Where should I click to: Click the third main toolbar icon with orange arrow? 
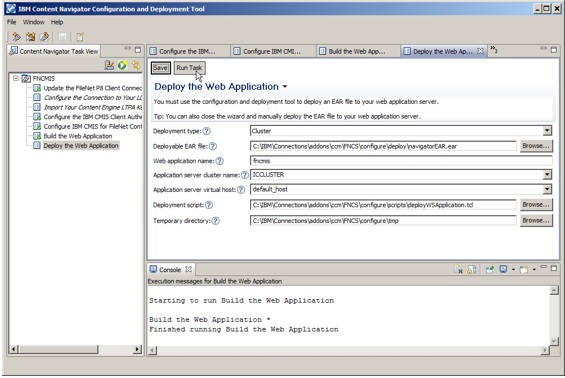pos(44,37)
